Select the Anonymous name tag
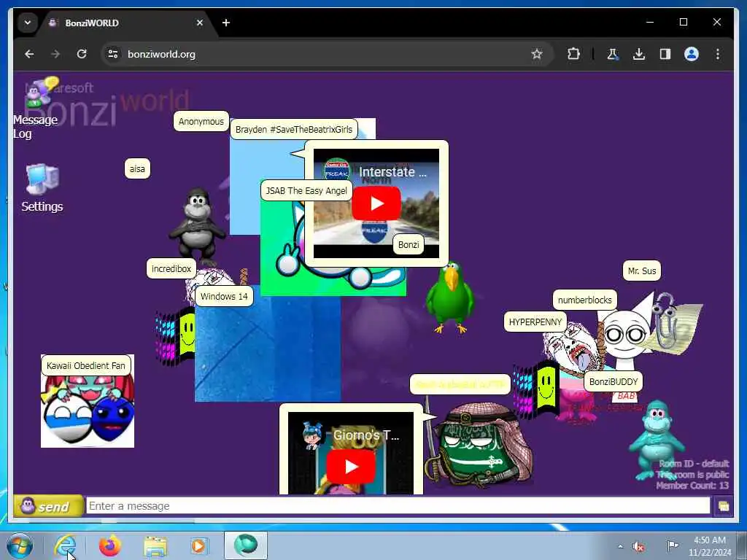 pyautogui.click(x=201, y=122)
